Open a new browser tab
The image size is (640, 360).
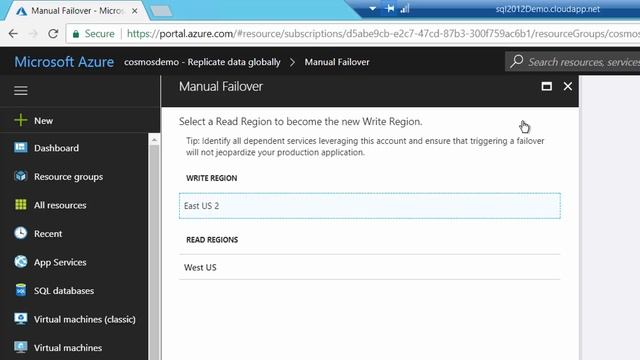coord(161,11)
